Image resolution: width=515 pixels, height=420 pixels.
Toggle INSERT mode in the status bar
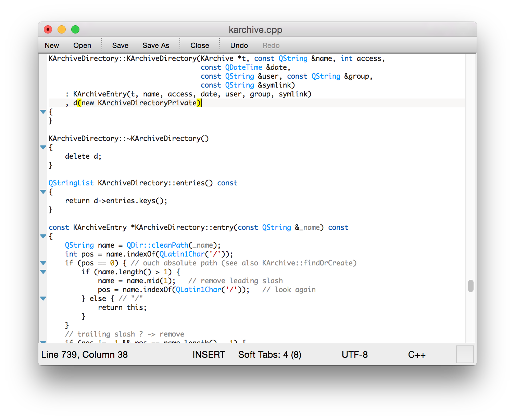click(209, 355)
